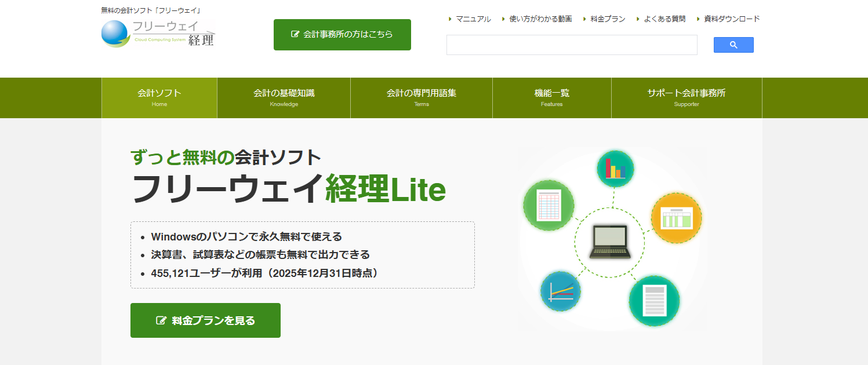Open the 資料ダウンロード link
The image size is (868, 365).
(x=730, y=19)
